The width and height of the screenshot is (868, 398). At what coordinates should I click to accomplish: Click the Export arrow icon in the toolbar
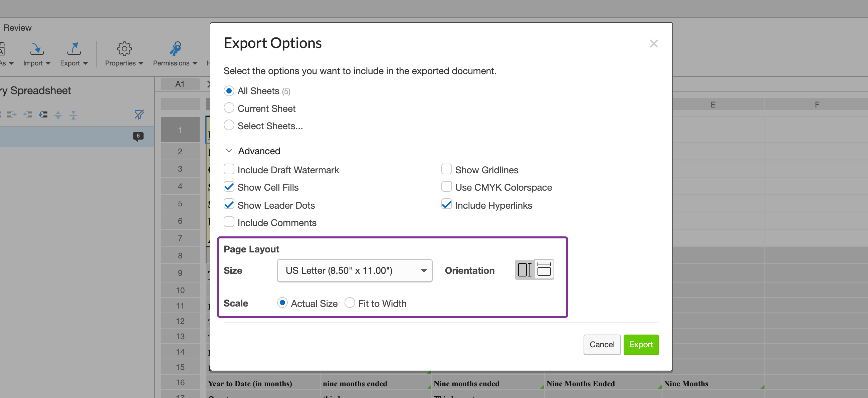74,49
